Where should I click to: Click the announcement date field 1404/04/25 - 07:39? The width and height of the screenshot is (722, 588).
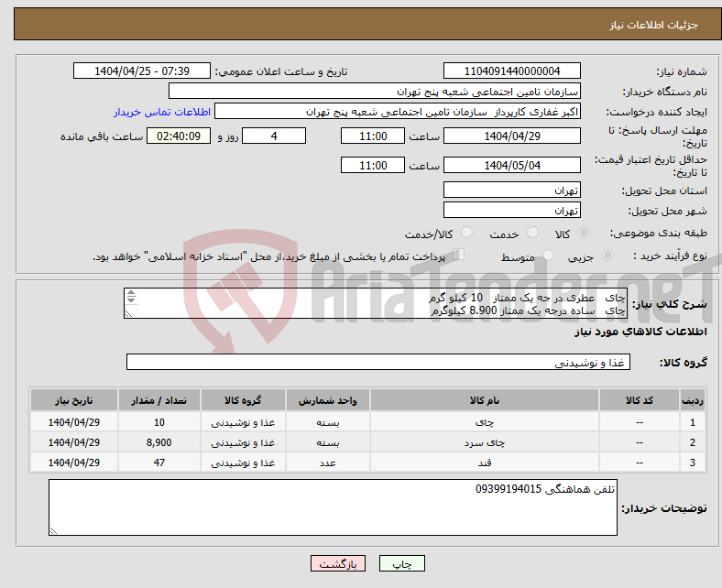tap(142, 71)
